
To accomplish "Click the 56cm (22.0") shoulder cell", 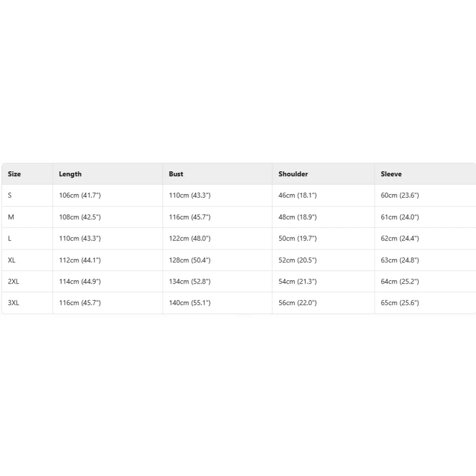I will click(297, 303).
